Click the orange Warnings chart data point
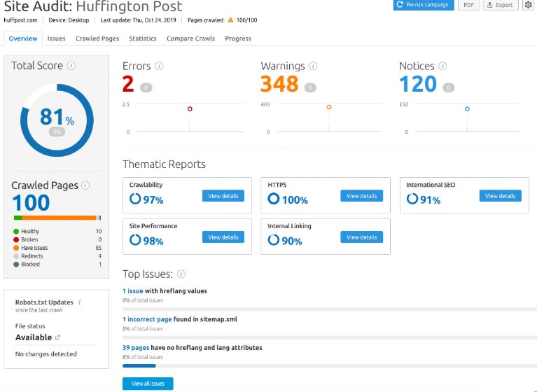The height and width of the screenshot is (392, 537). [x=329, y=107]
